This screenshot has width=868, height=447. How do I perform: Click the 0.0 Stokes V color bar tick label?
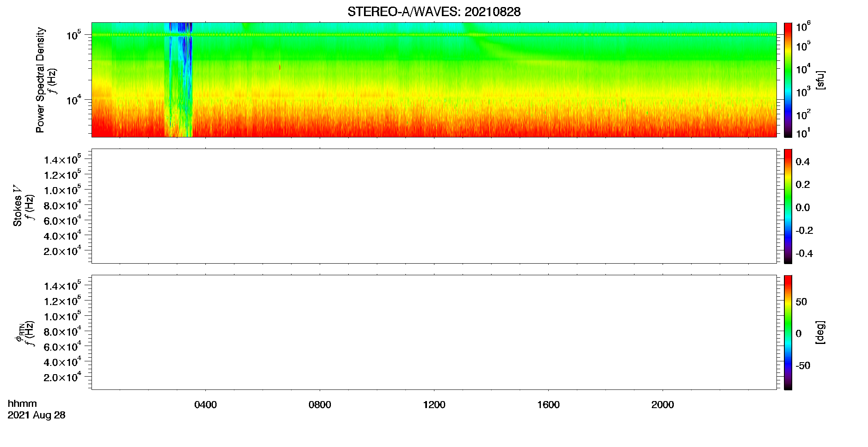tap(803, 208)
